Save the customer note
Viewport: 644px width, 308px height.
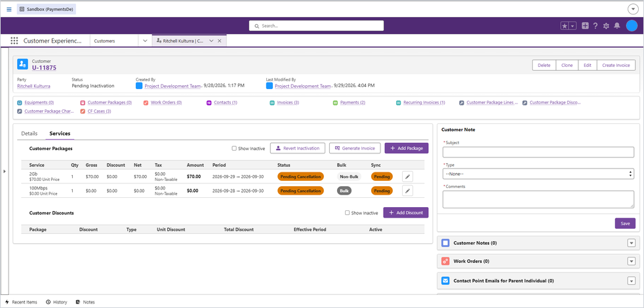click(x=625, y=223)
